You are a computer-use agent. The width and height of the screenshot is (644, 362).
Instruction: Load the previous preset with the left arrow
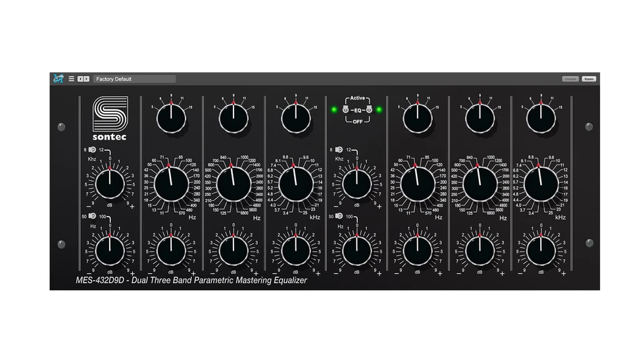tap(80, 79)
